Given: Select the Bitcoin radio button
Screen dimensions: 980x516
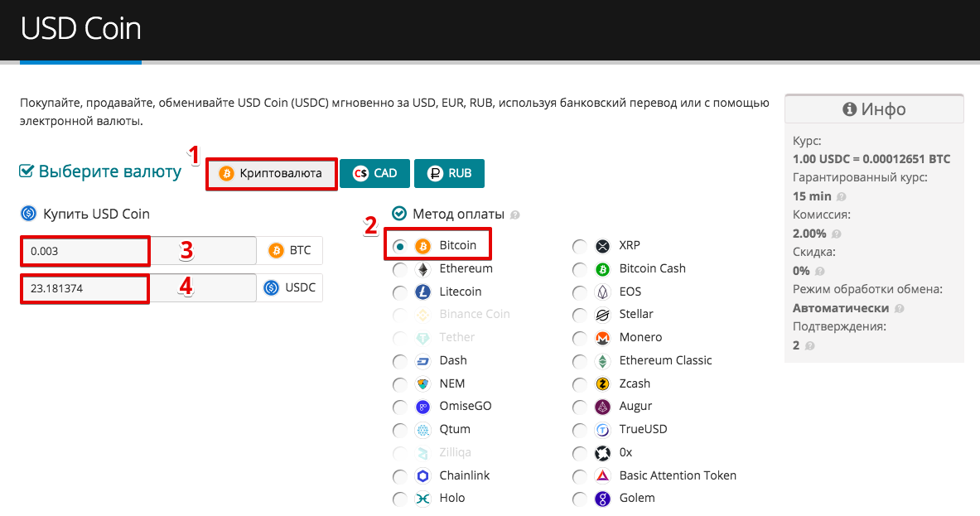Looking at the screenshot, I should coord(400,247).
